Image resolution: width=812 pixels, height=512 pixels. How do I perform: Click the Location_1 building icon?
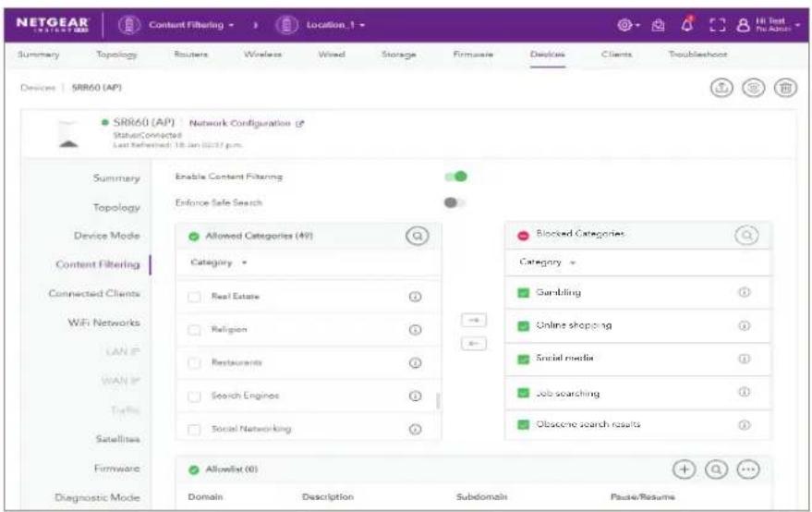point(286,25)
